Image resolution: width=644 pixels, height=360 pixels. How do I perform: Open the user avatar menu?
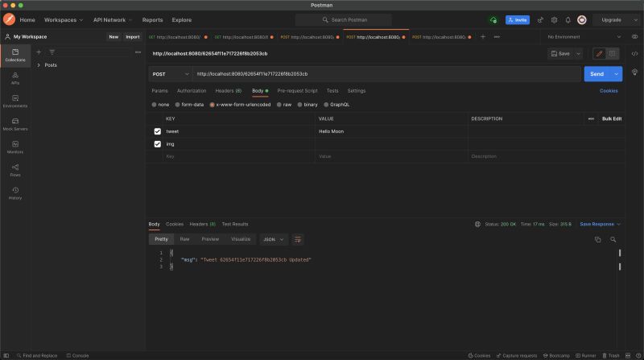pyautogui.click(x=581, y=19)
